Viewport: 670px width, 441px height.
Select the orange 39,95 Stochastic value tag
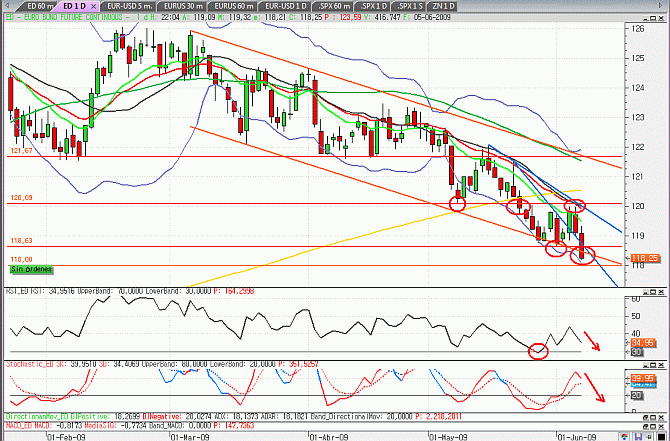tap(643, 378)
